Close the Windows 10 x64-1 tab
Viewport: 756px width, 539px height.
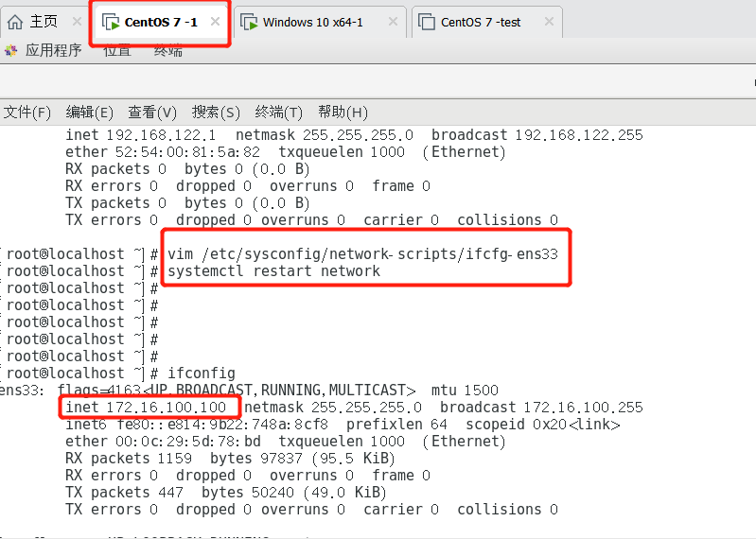[x=393, y=21]
